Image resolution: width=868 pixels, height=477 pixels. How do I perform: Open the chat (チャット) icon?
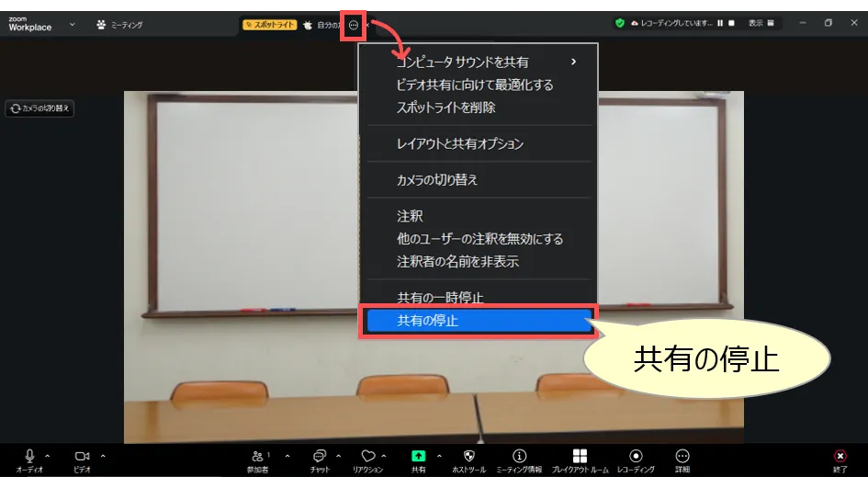coord(320,456)
